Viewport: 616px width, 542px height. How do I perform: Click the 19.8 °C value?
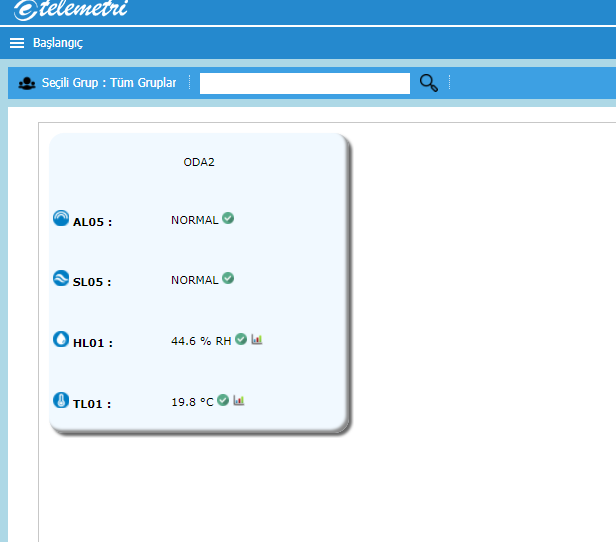(192, 402)
